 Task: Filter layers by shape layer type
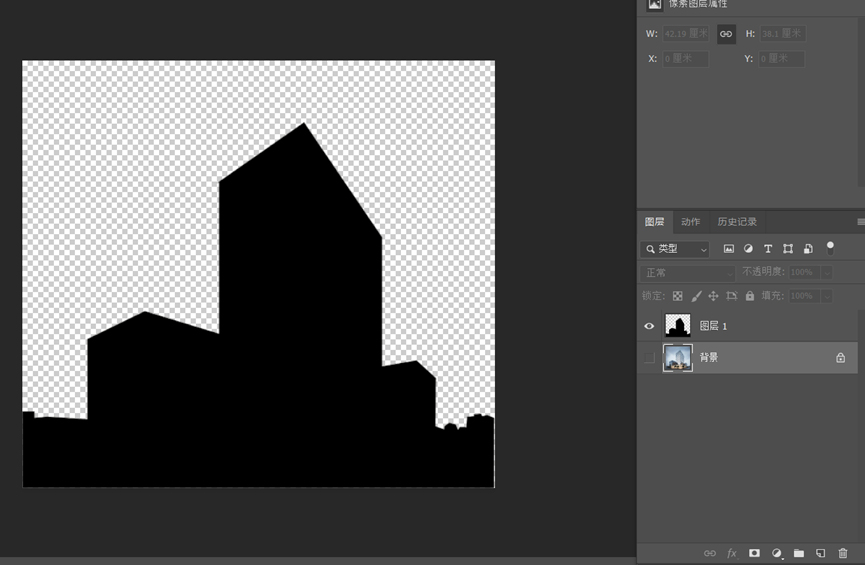(788, 249)
